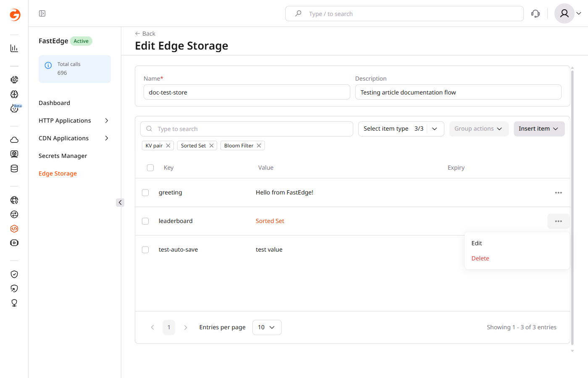Toggle the sidebar panel icon at top
Screen dimensions: 588x378
(42, 13)
